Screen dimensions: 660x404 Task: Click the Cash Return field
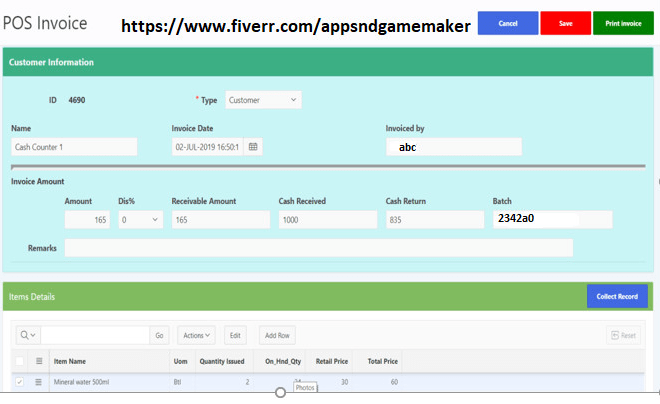[435, 220]
